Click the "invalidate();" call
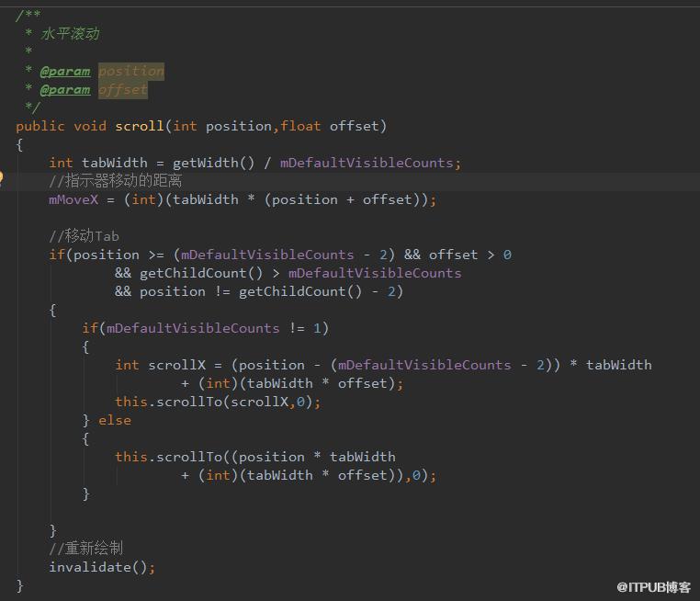Screen dimensions: 700x601 [x=102, y=568]
